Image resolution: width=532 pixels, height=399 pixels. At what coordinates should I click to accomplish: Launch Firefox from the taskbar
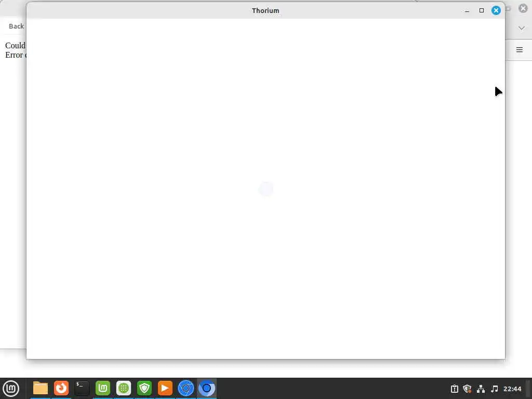(61, 388)
